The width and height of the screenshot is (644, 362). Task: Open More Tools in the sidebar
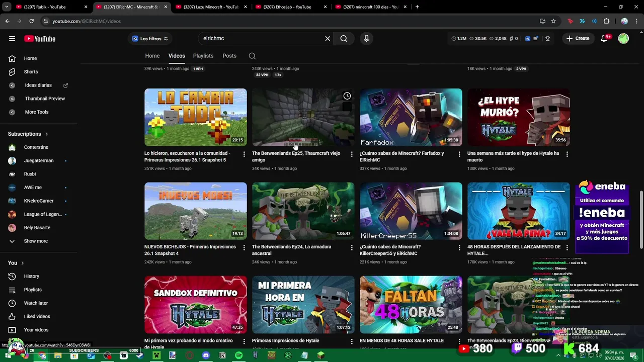37,112
